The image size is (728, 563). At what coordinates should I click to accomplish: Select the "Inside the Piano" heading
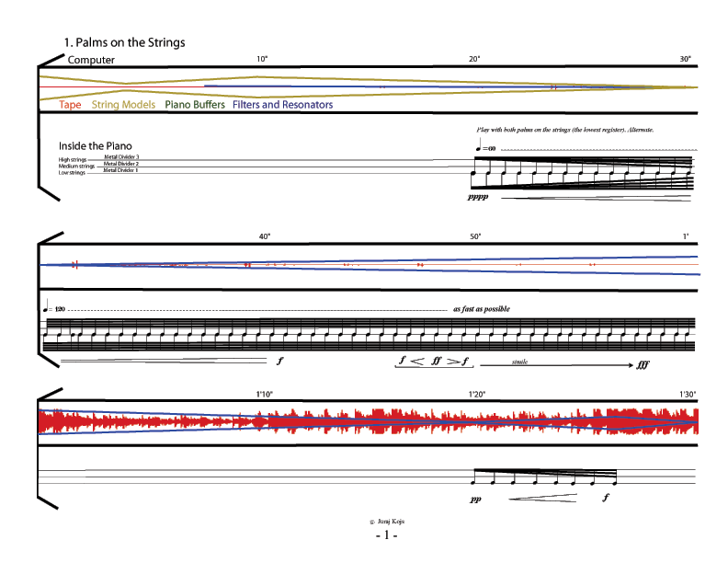click(x=96, y=146)
